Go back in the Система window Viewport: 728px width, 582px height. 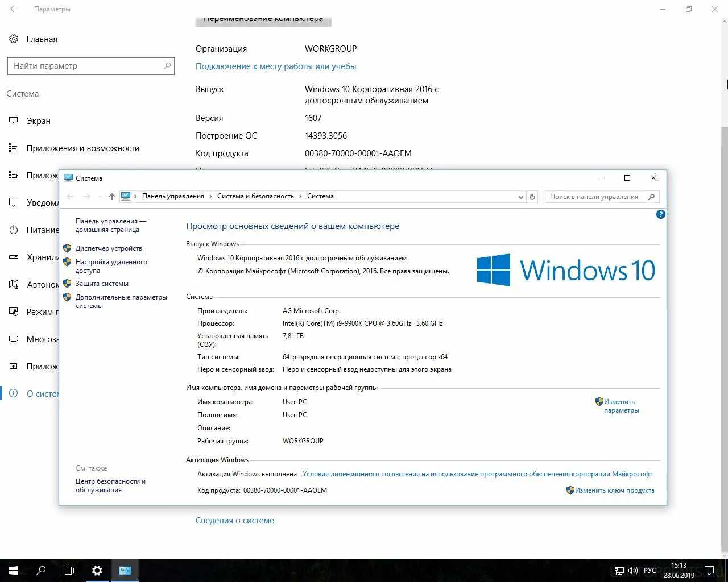coord(71,197)
